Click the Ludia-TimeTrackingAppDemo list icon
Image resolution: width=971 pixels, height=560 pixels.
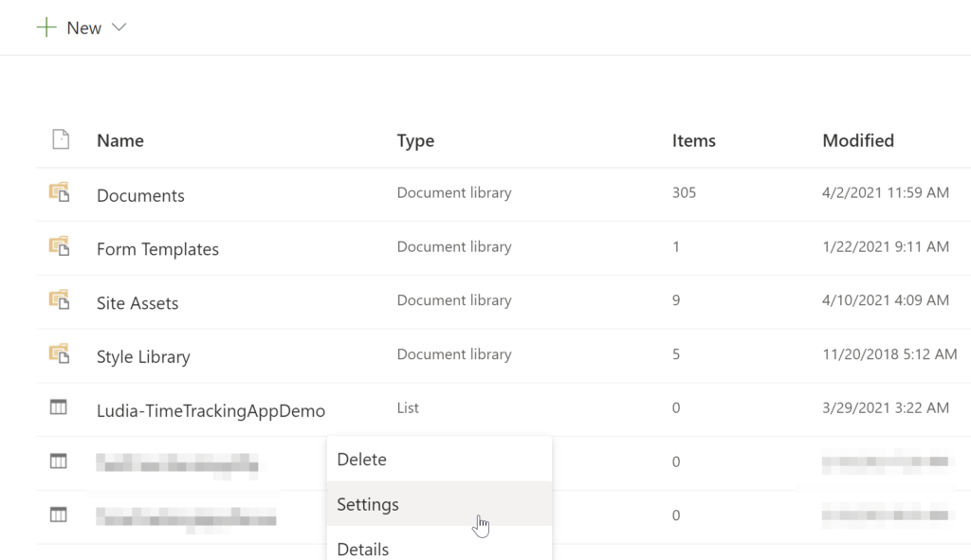(59, 408)
